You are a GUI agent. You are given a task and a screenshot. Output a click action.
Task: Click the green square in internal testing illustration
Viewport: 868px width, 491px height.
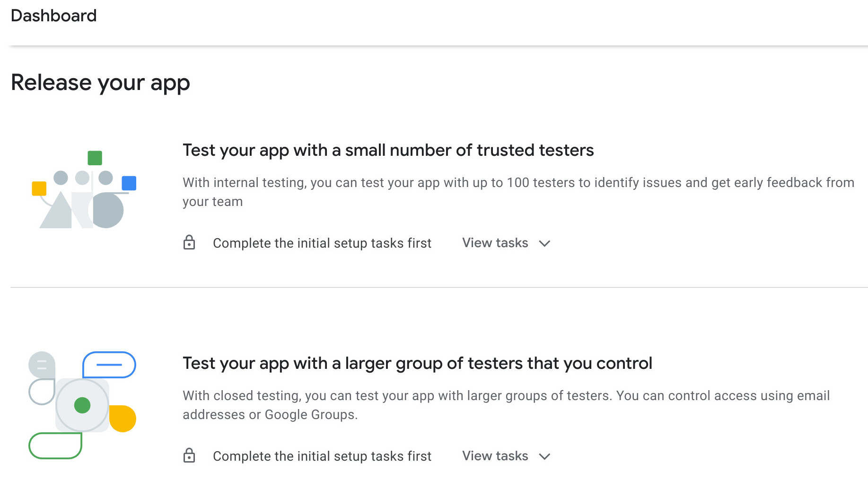click(x=95, y=158)
